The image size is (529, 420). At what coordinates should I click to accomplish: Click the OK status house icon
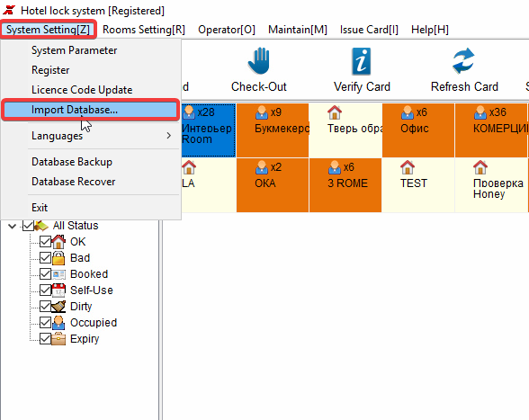(x=58, y=242)
